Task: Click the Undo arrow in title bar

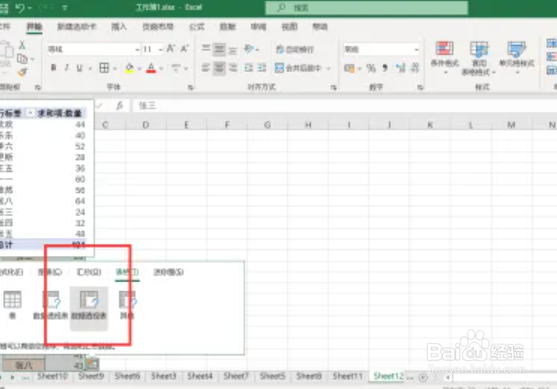Action: coord(20,7)
